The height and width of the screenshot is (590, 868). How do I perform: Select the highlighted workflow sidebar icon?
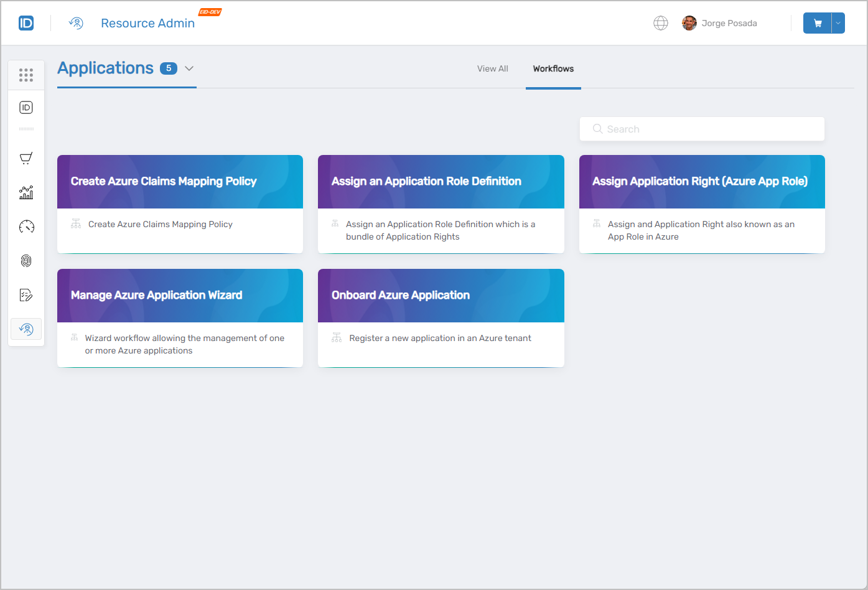pos(26,329)
